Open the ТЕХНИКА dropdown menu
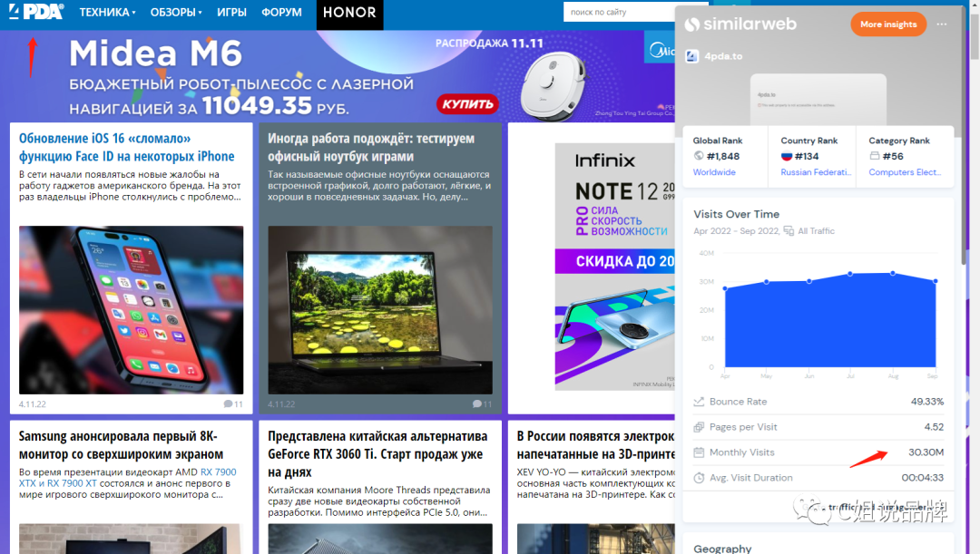 [x=107, y=12]
